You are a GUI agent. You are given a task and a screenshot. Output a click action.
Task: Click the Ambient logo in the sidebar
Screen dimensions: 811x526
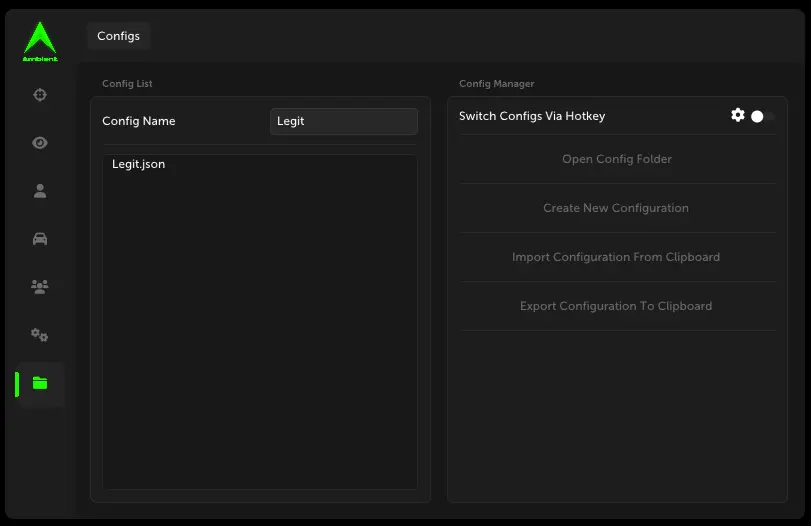40,42
